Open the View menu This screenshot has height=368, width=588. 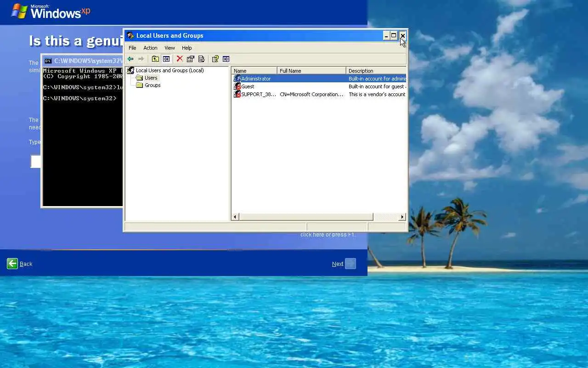coord(170,48)
